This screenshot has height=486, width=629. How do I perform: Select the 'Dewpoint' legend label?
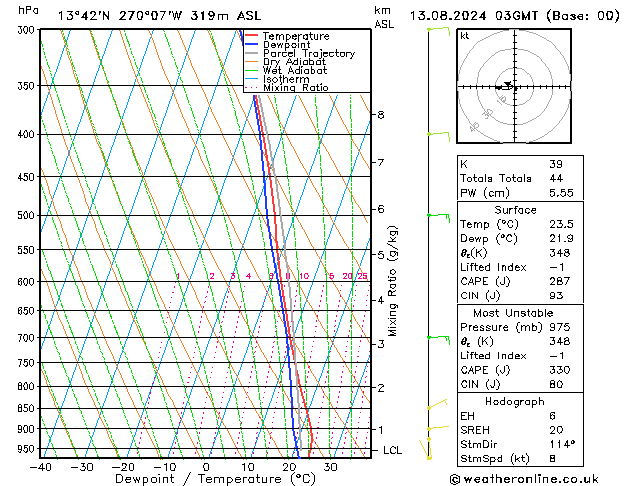tap(286, 45)
